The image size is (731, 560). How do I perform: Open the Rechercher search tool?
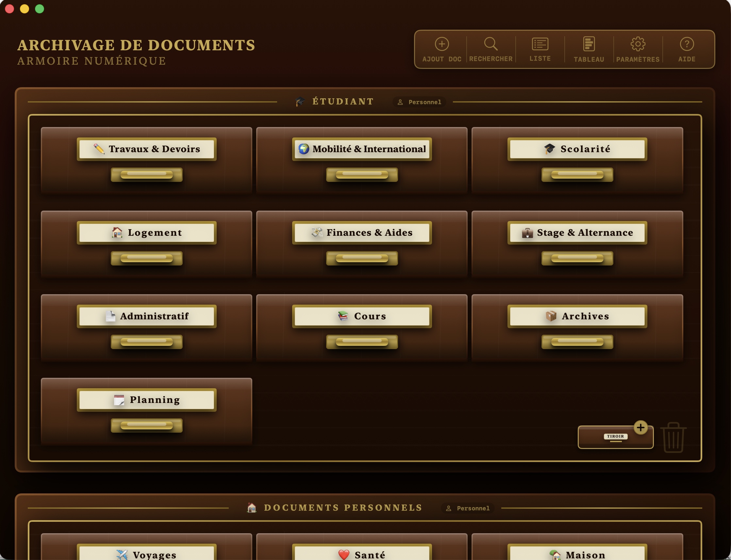coord(491,49)
